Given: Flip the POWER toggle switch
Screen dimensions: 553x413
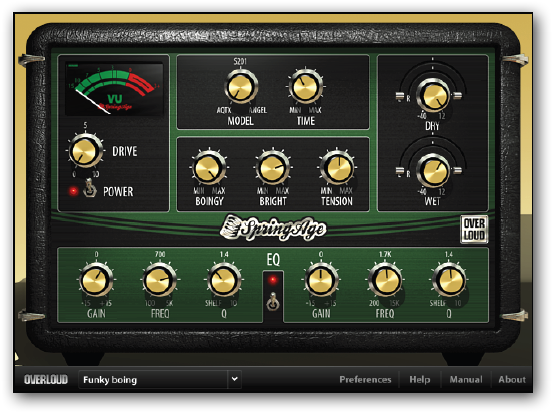Looking at the screenshot, I should (x=90, y=188).
